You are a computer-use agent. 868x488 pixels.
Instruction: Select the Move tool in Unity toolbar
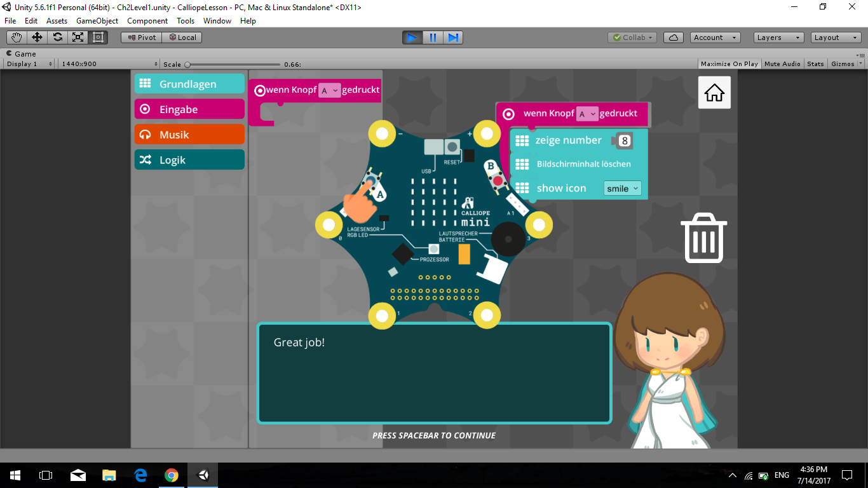coord(37,37)
